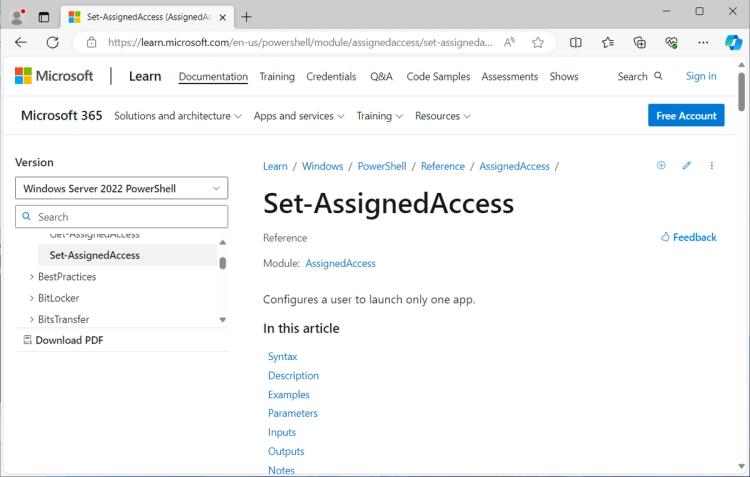Click the address bar URL
Viewport: 750px width, 477px height.
pyautogui.click(x=299, y=43)
